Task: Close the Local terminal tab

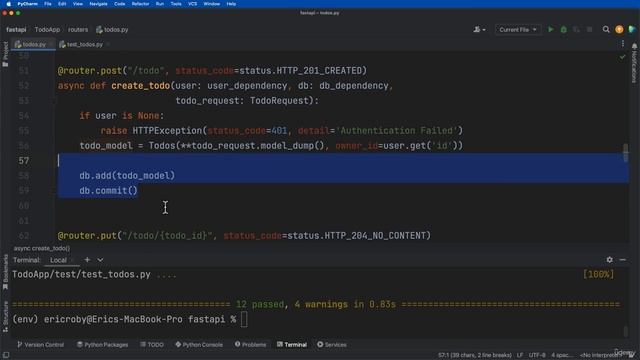Action: point(73,260)
